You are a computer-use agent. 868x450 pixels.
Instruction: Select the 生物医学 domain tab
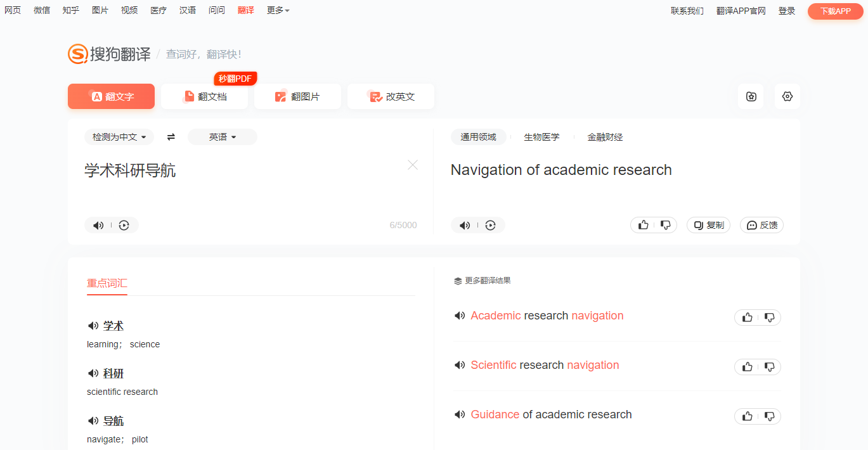[541, 137]
